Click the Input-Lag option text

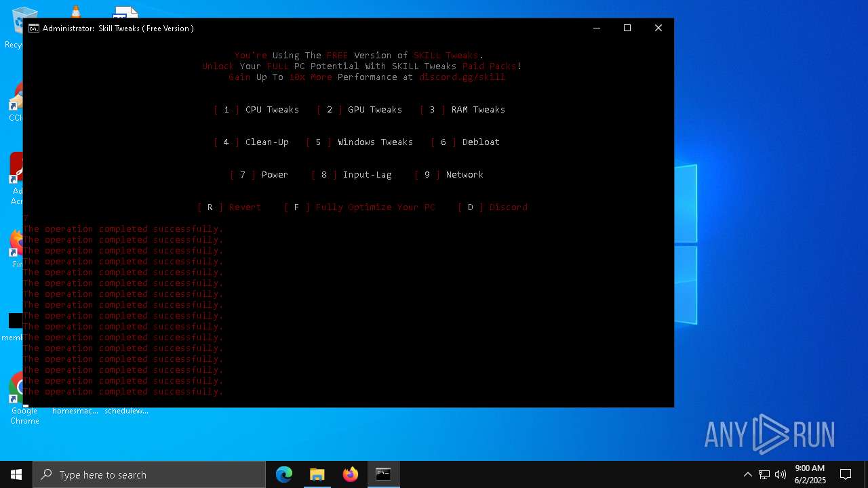(x=367, y=175)
